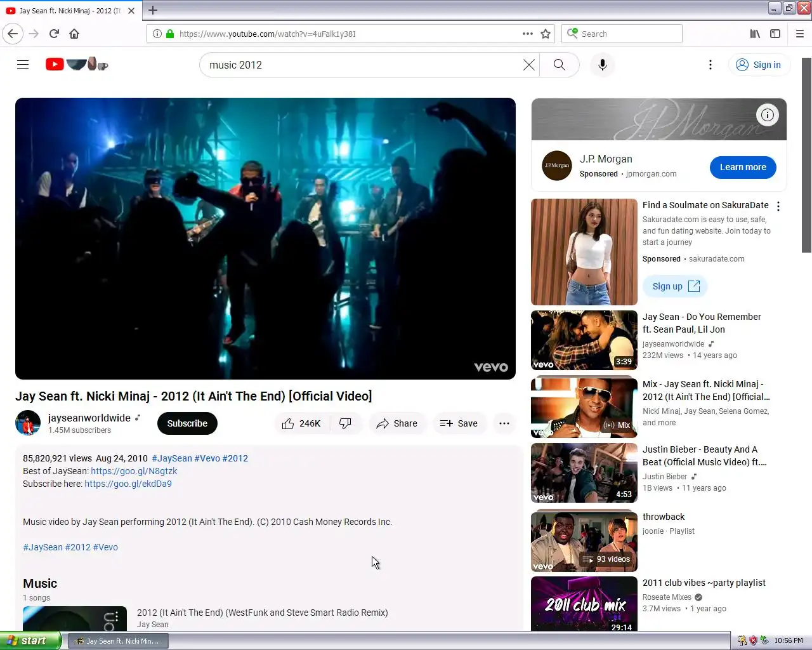Toggle the browser sidebar icon

coord(775,34)
